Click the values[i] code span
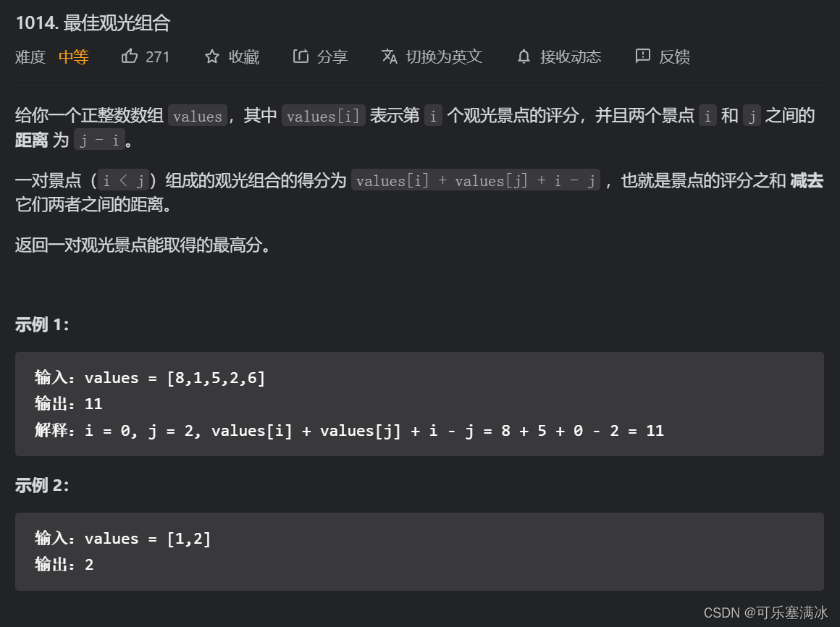Screen dimensions: 840x627 click(323, 115)
